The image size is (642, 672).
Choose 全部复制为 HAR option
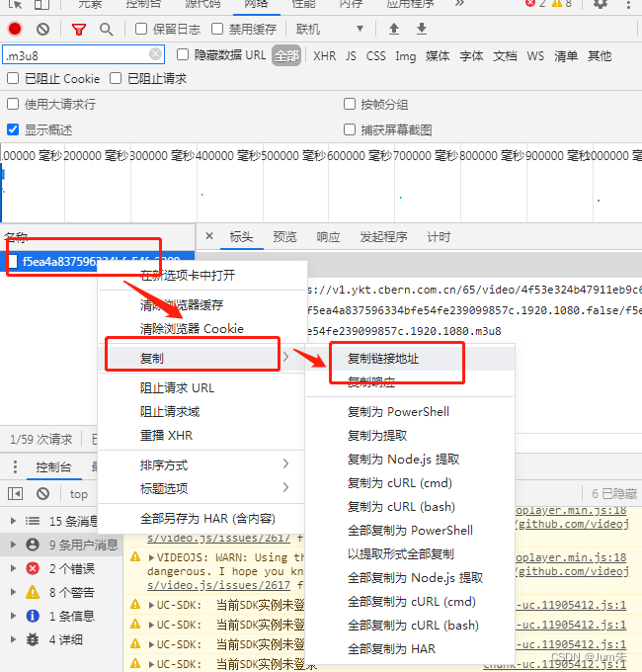(410, 649)
